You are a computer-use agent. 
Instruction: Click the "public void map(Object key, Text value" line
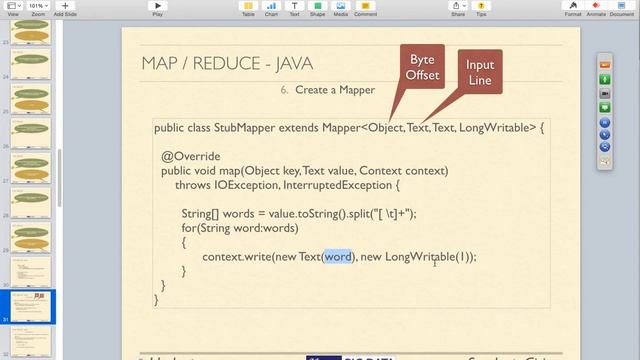coord(304,171)
